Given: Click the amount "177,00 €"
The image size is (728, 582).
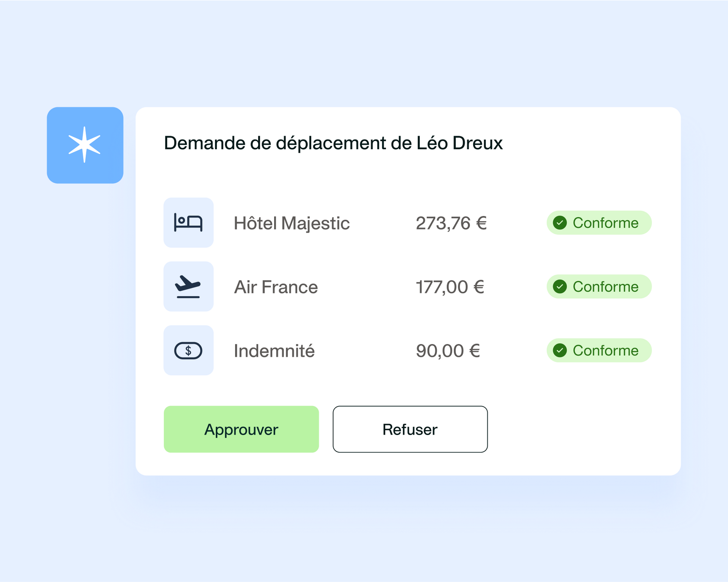Looking at the screenshot, I should click(x=450, y=287).
